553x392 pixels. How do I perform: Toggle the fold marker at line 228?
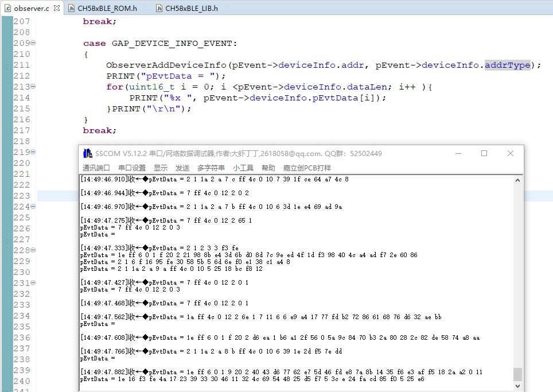33,250
